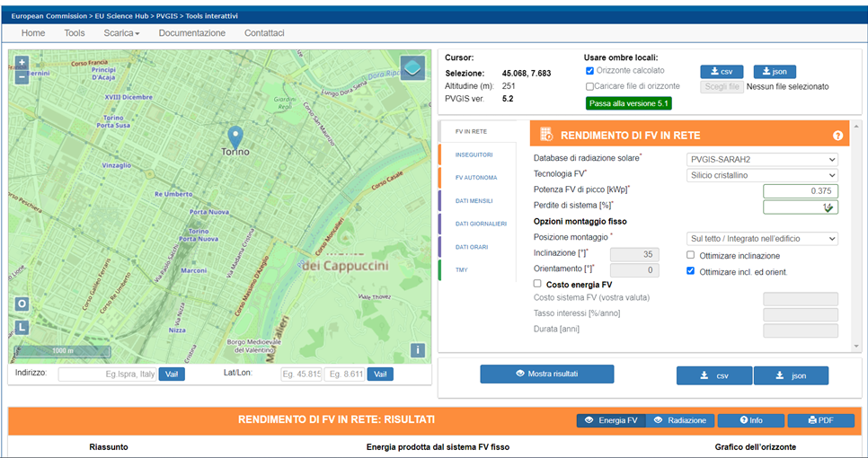
Task: Show the Radiazione results view
Action: pos(680,420)
